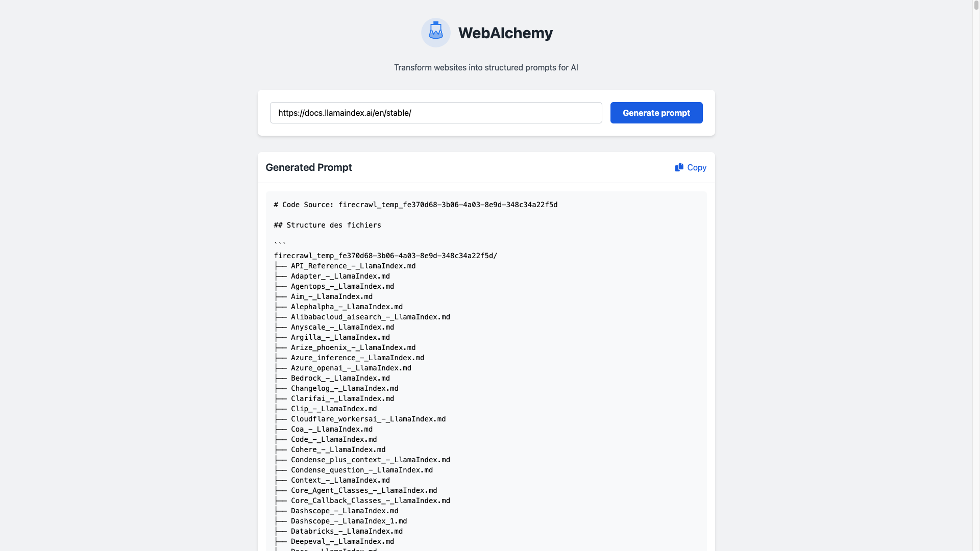Click the Databricks_-_LlamaIndex.md entry

(347, 531)
